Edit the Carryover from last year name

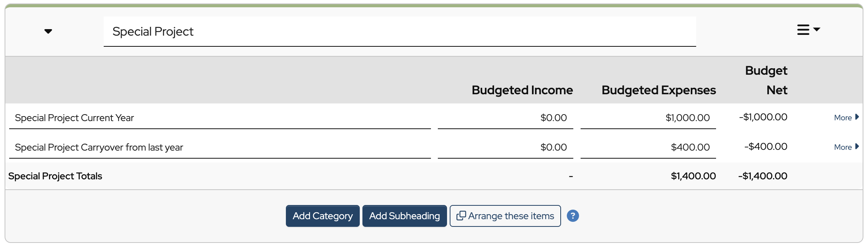click(220, 148)
